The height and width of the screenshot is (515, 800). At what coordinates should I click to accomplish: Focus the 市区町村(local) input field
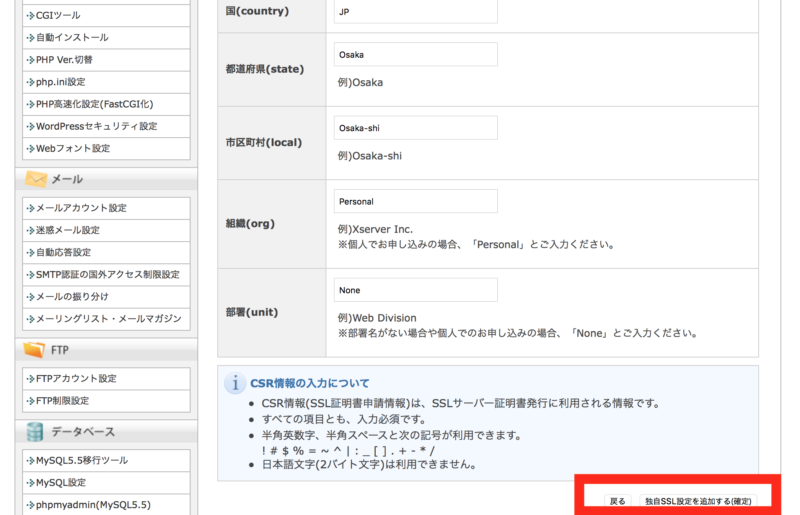coord(416,128)
